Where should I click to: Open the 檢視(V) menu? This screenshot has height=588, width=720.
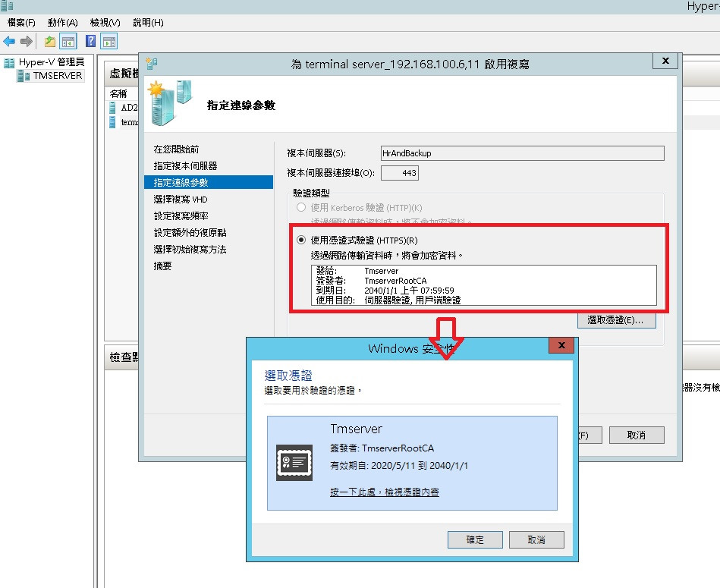coord(105,23)
